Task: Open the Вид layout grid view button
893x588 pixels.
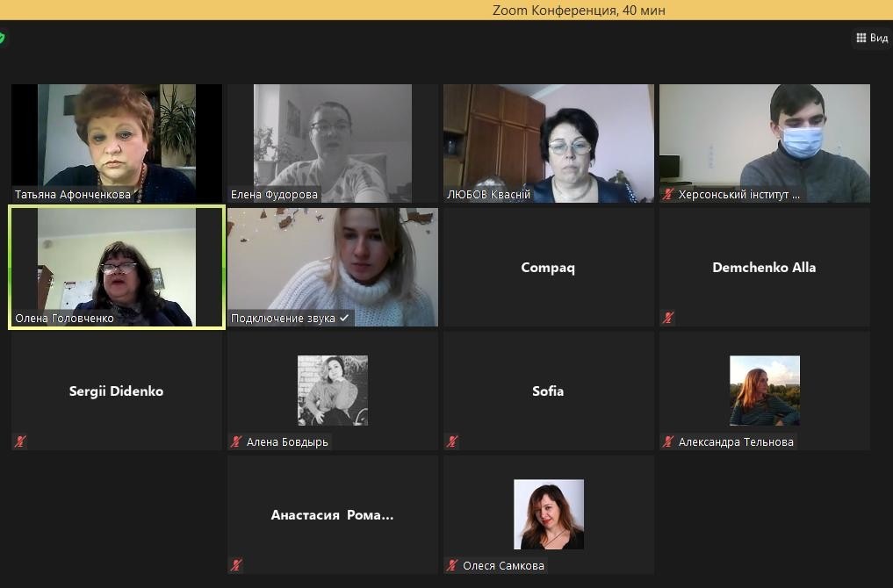Action: pos(872,38)
